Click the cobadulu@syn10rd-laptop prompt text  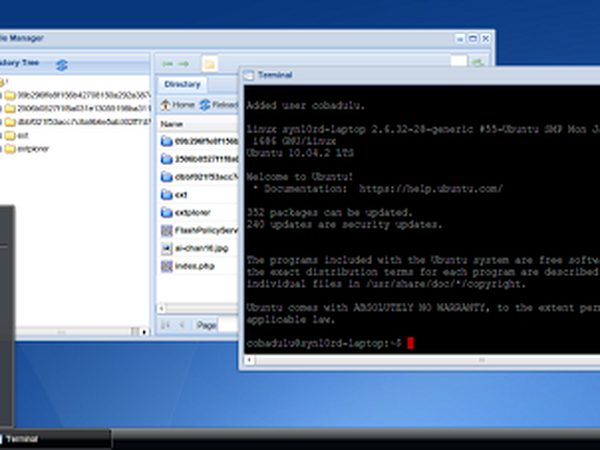[x=324, y=343]
